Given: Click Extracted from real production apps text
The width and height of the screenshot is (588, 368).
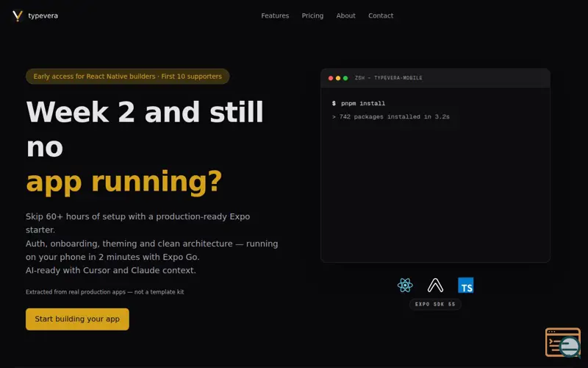Looking at the screenshot, I should coord(105,291).
